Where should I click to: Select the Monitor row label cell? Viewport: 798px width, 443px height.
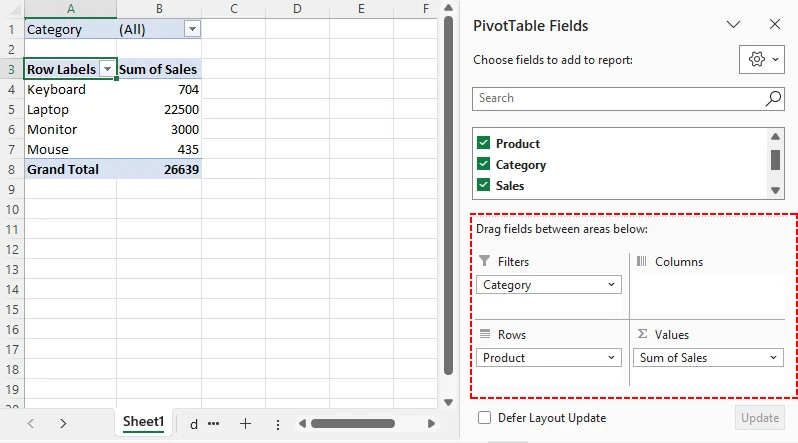click(x=70, y=129)
